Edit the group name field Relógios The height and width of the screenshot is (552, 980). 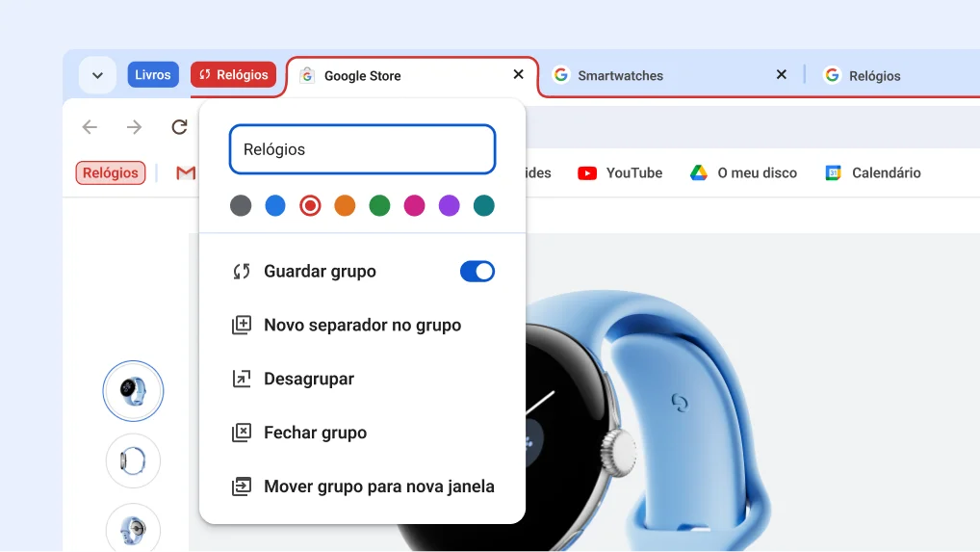pyautogui.click(x=363, y=149)
